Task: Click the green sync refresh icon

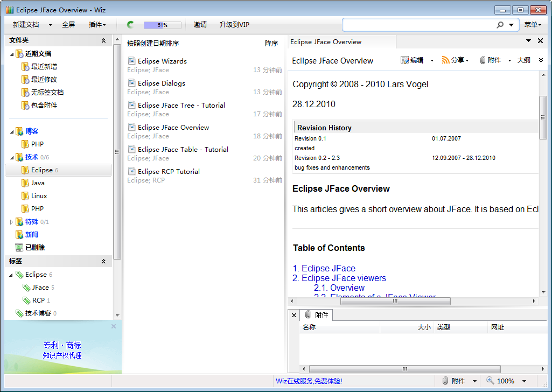Action: point(130,25)
